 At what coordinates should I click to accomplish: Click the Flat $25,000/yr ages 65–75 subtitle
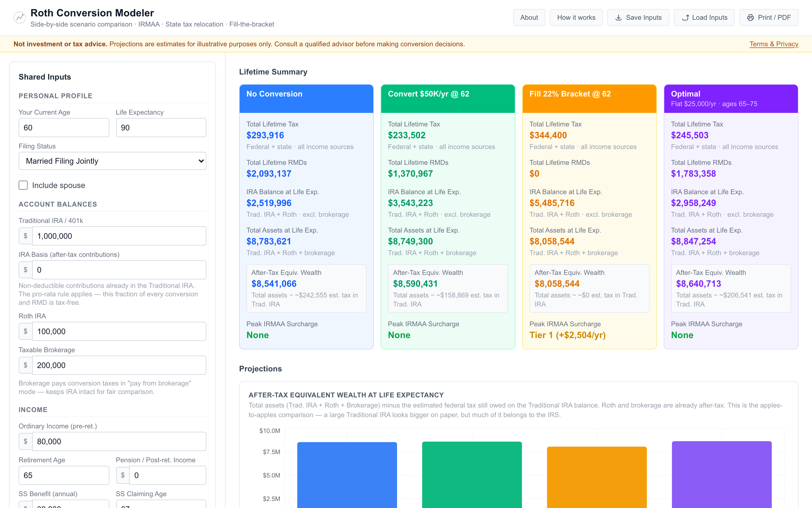click(x=714, y=104)
